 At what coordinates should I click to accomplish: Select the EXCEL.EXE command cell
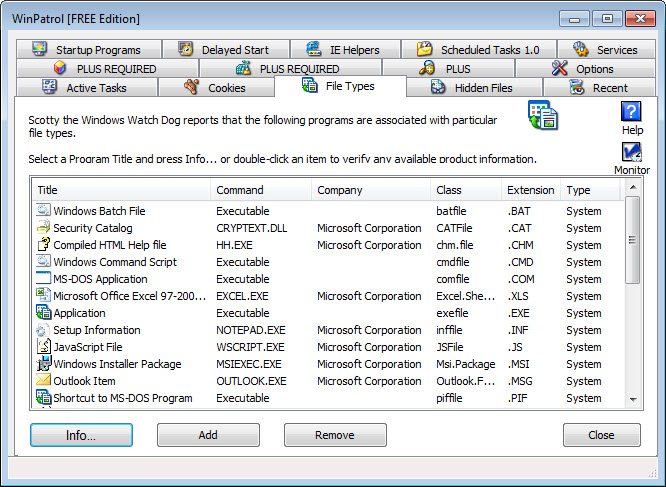tap(242, 296)
